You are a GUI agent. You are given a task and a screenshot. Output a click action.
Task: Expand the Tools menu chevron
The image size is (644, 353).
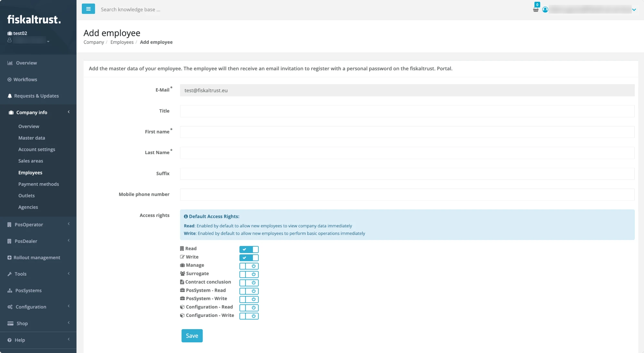(x=69, y=273)
